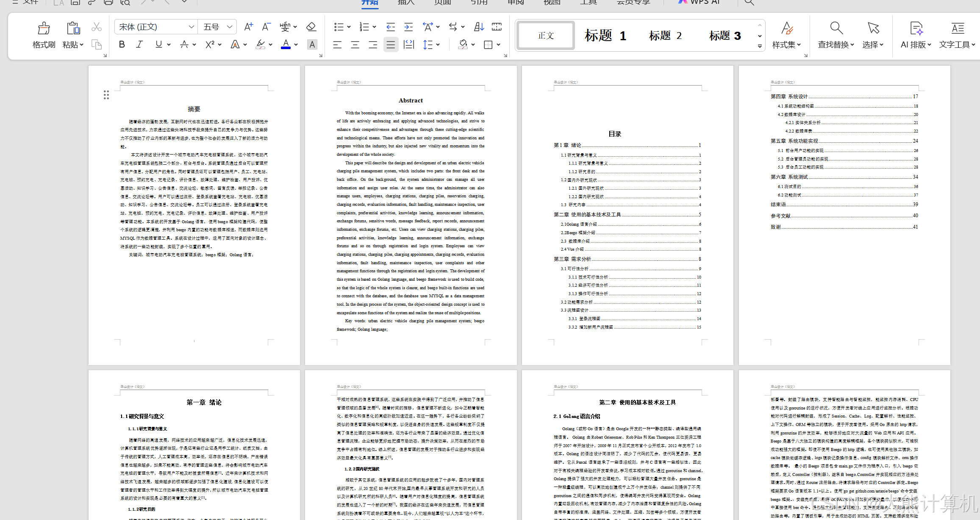Click the Find and Replace magnifier icon
This screenshot has height=520, width=980.
coord(836,29)
